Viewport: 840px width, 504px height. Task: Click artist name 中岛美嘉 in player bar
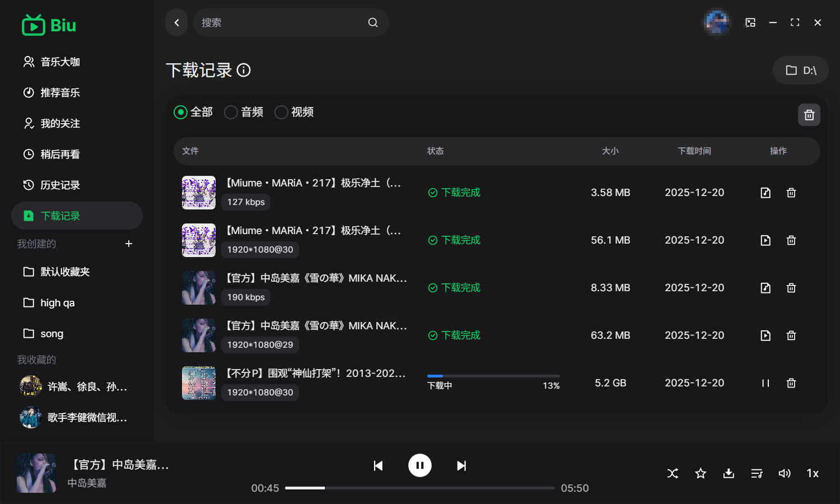[87, 483]
